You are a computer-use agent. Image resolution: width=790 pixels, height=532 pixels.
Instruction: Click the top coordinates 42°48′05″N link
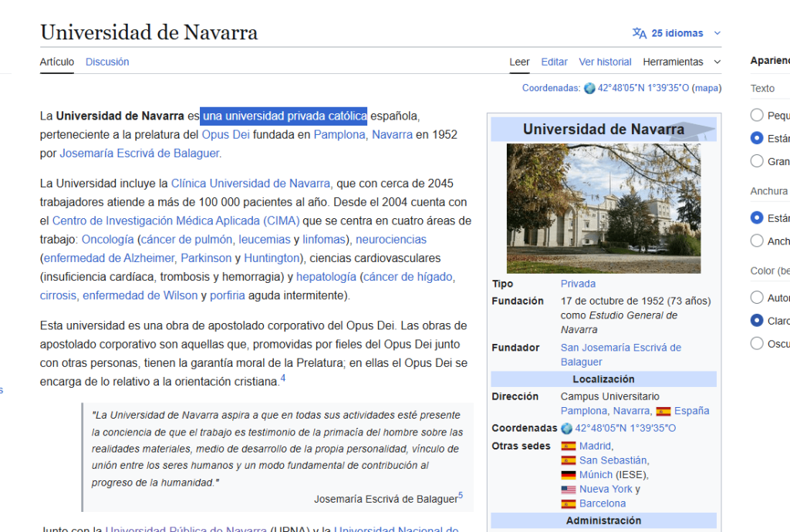(643, 88)
